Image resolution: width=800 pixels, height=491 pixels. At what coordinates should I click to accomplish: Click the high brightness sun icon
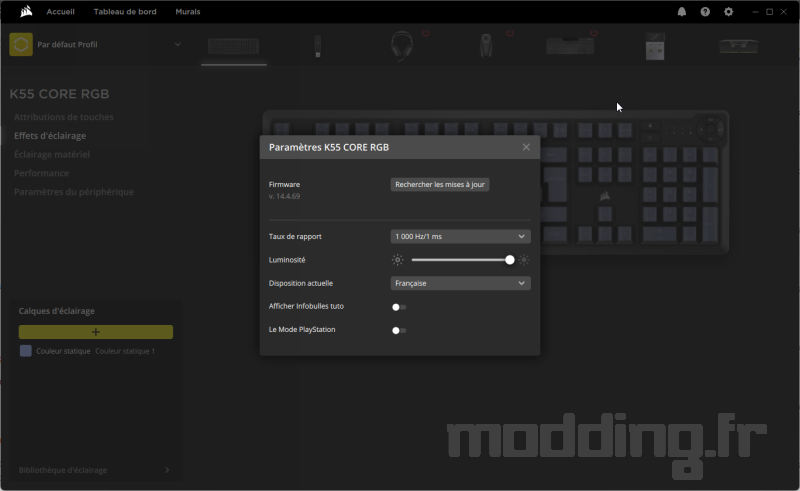pos(524,260)
